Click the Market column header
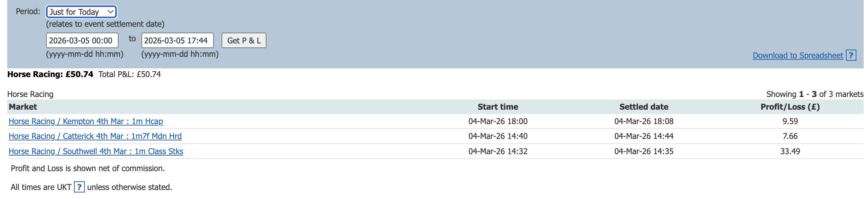The width and height of the screenshot is (868, 199). pyautogui.click(x=23, y=107)
